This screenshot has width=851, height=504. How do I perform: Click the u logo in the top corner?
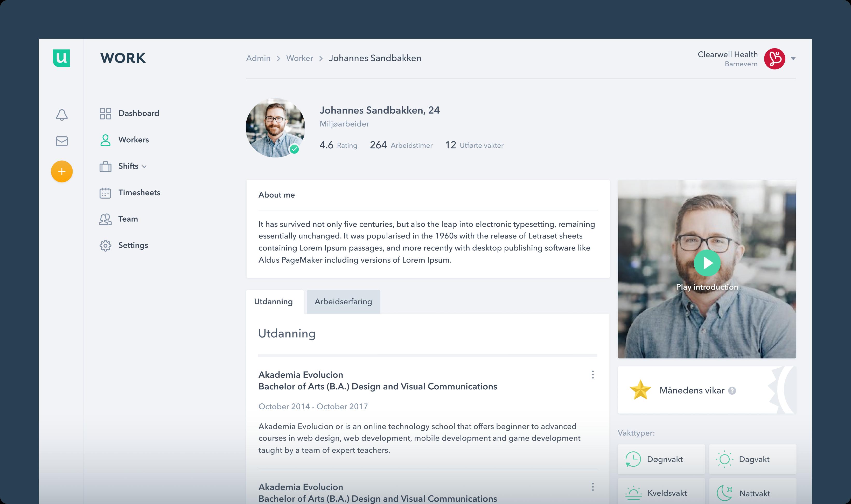click(62, 58)
